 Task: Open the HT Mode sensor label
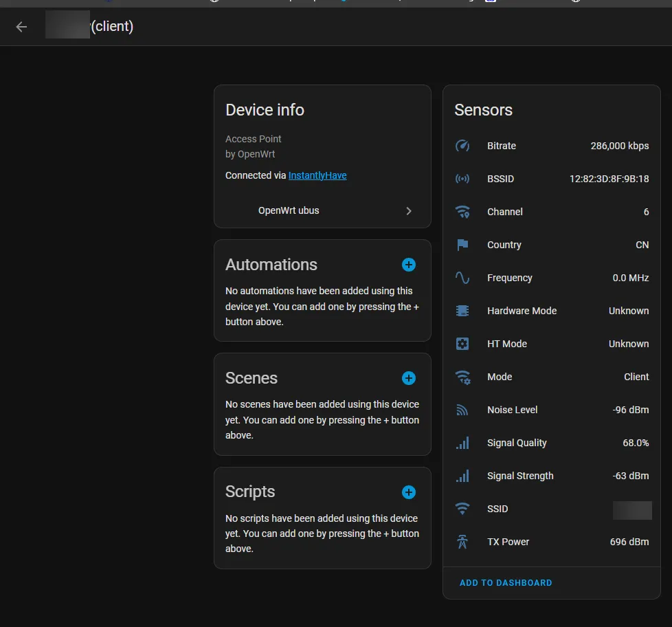[507, 344]
